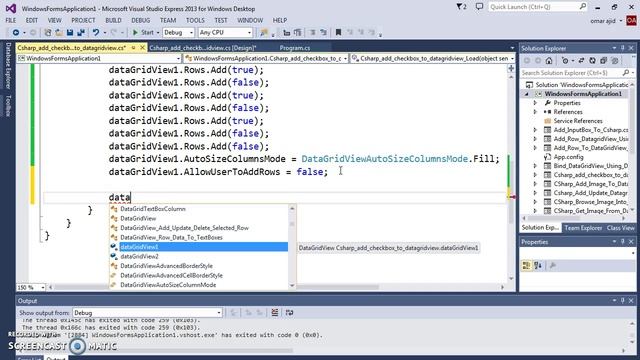Click the Clear All icon in Output panel
Screen dimensions: 640x360
(275, 313)
